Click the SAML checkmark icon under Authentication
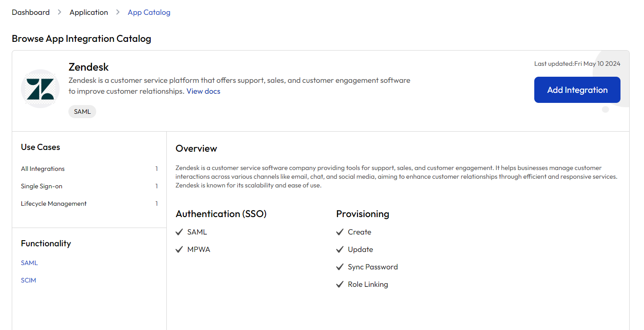This screenshot has width=644, height=330. pos(179,232)
